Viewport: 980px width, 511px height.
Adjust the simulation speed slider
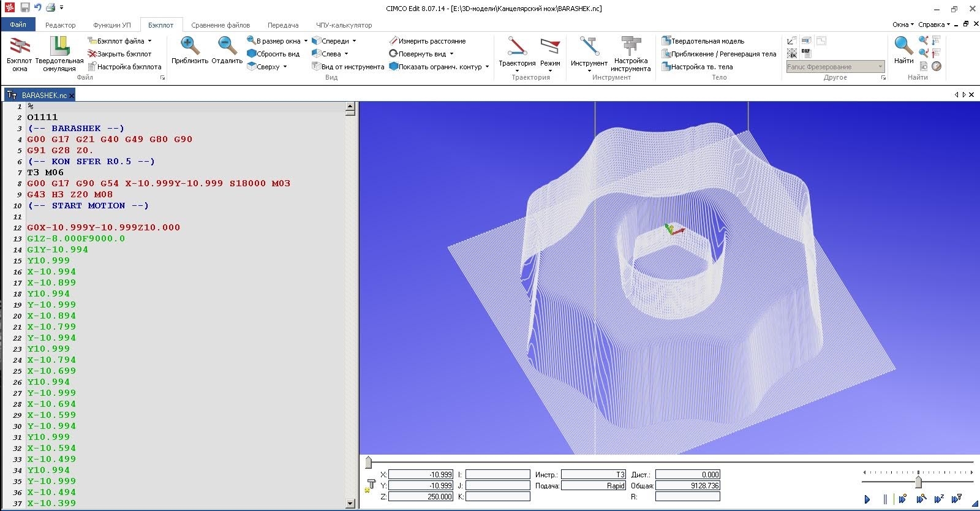(x=918, y=482)
